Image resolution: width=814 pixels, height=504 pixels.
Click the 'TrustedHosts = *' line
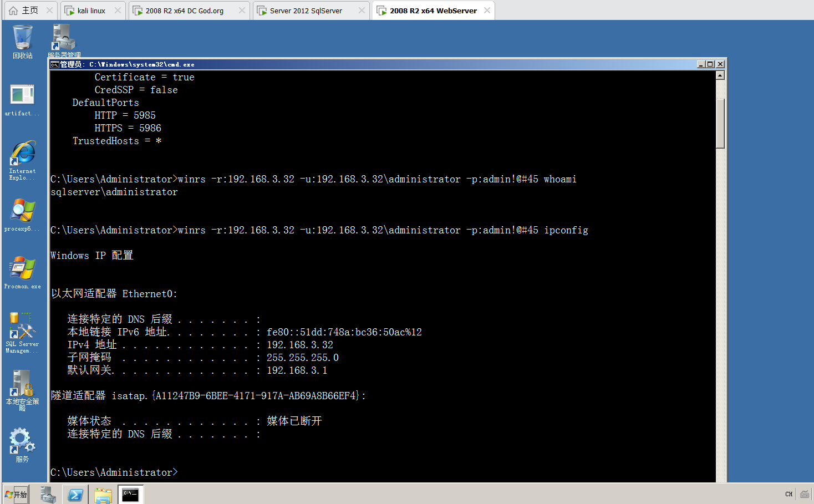[117, 141]
